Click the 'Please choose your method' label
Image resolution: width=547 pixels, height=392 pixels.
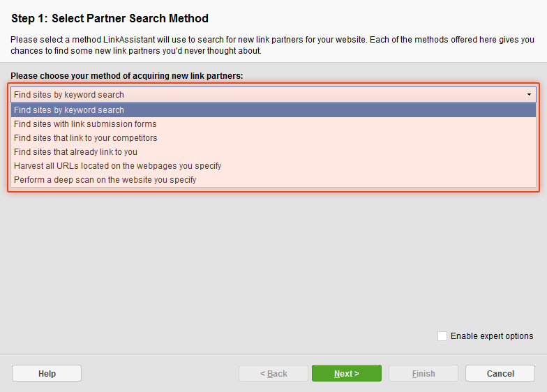coord(127,75)
